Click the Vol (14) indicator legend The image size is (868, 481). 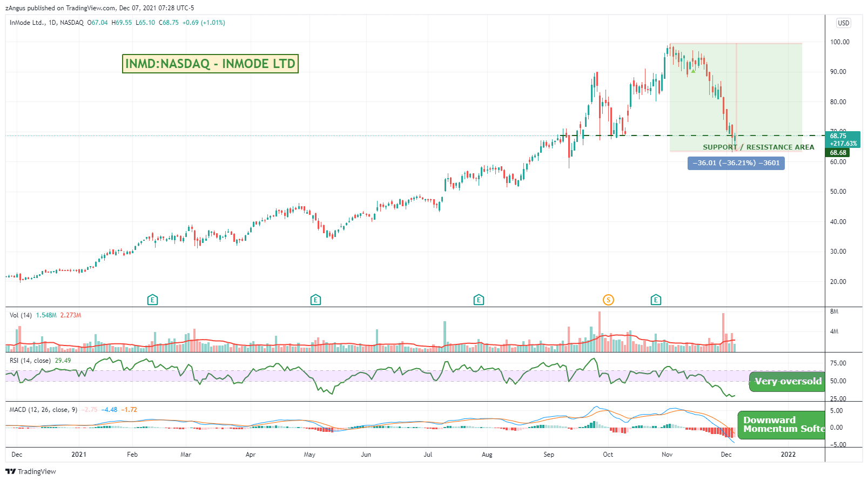tap(21, 315)
